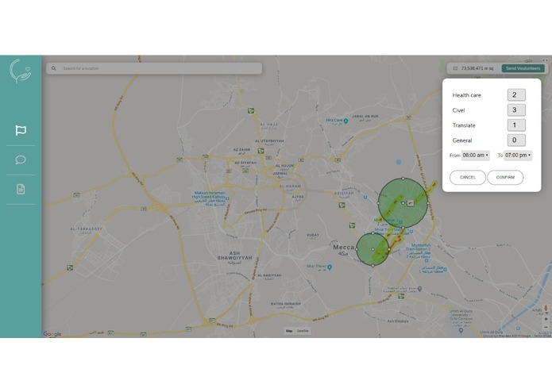
Task: Click the Mecca city label
Action: 343,248
